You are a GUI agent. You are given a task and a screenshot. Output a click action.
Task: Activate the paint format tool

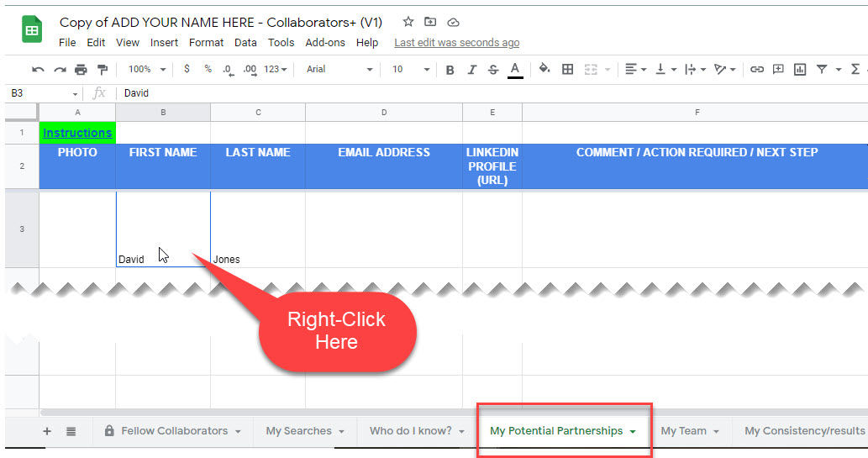(x=103, y=69)
